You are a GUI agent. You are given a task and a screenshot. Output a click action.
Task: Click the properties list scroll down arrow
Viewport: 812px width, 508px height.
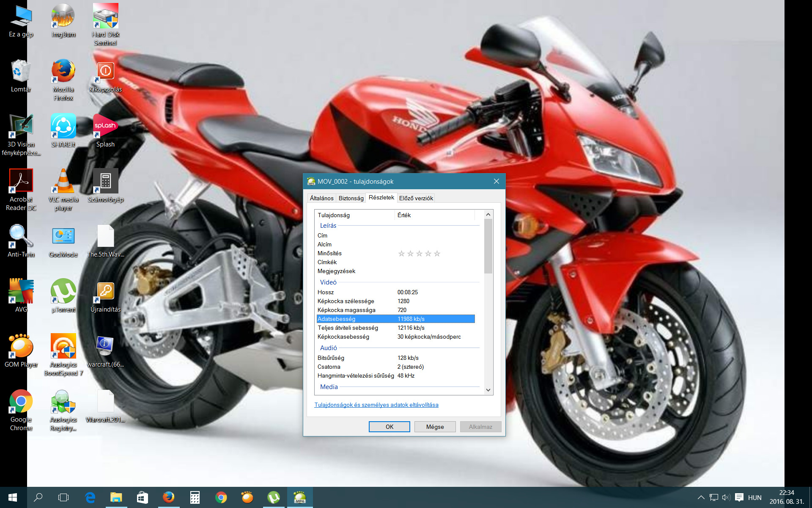[488, 390]
